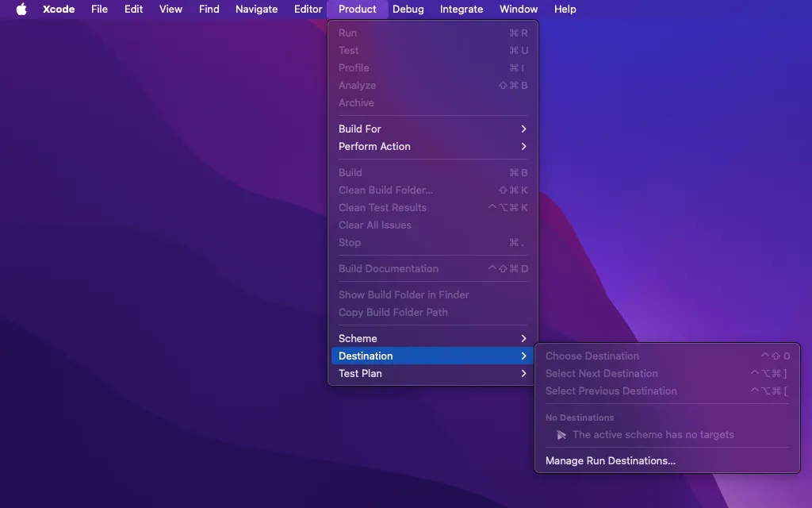Click Clean Test Results menu item
This screenshot has height=508, width=812.
pos(432,207)
